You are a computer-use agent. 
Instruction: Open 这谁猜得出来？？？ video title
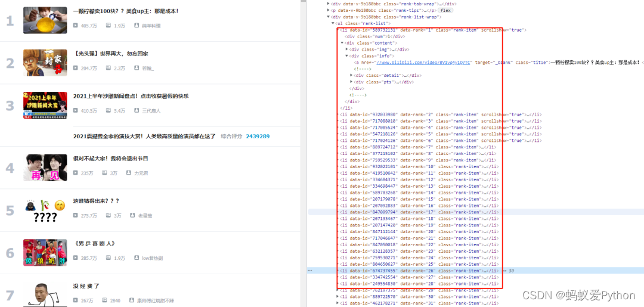pos(96,201)
